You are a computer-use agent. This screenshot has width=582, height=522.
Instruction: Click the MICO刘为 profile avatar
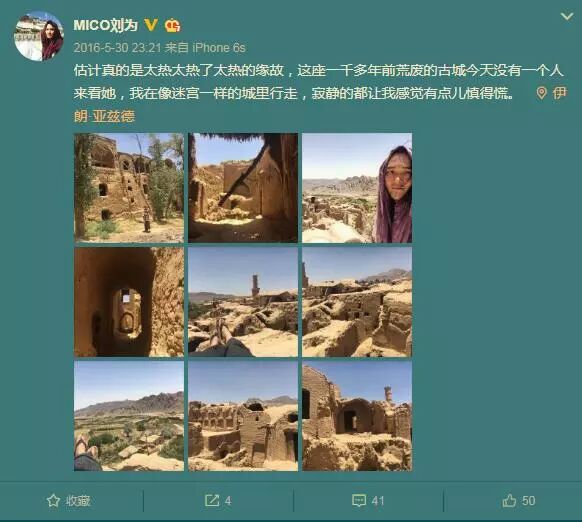(39, 36)
